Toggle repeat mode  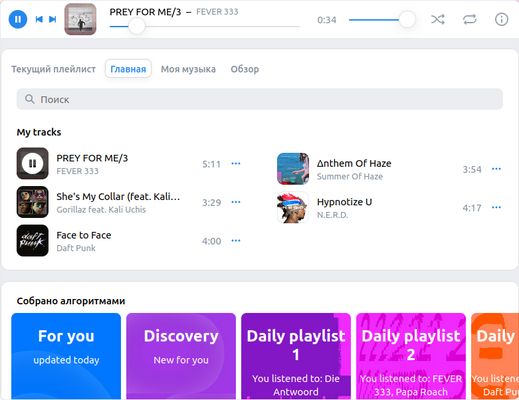coord(469,19)
